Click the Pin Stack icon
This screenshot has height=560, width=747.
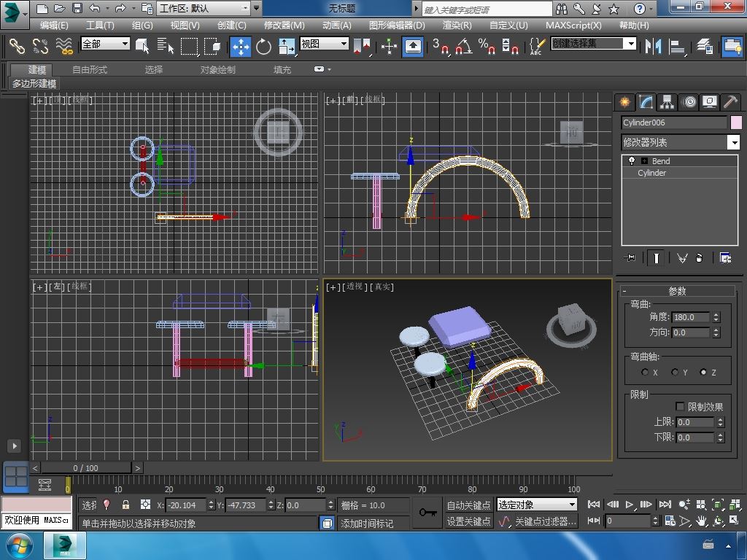(x=630, y=258)
